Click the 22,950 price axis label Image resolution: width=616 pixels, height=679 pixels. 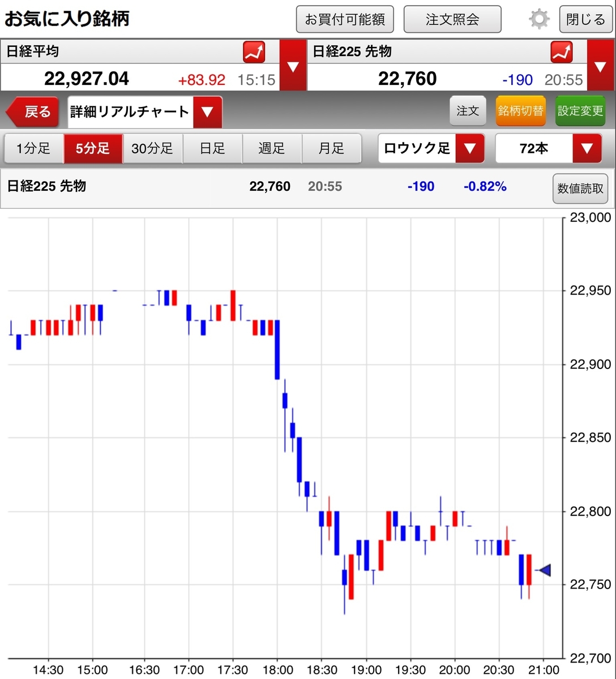click(591, 290)
